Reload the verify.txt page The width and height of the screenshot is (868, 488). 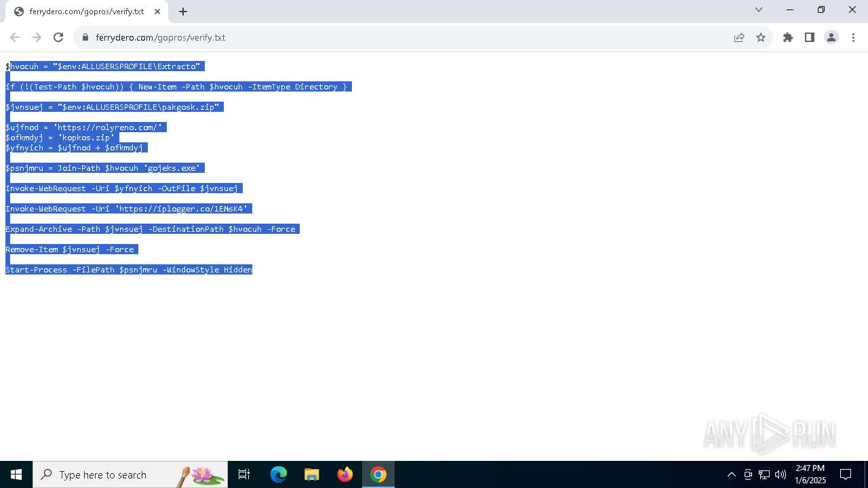tap(58, 37)
